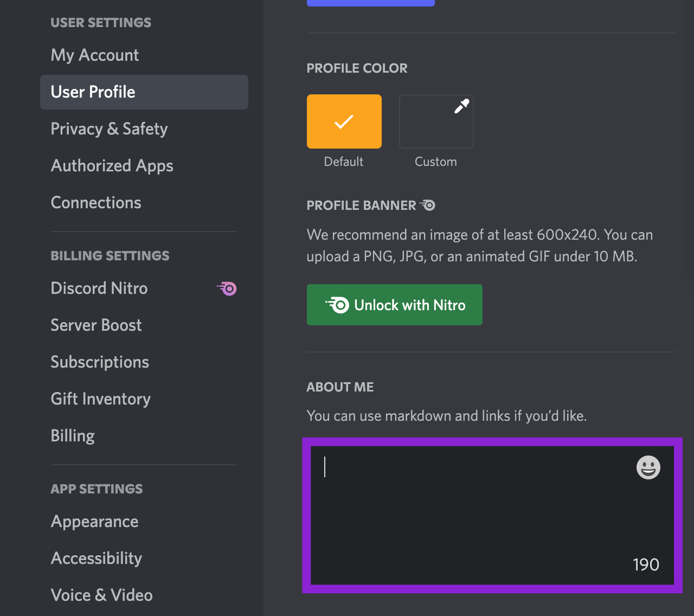Click the Nitro badge next to Profile Banner
This screenshot has width=694, height=616.
click(428, 206)
